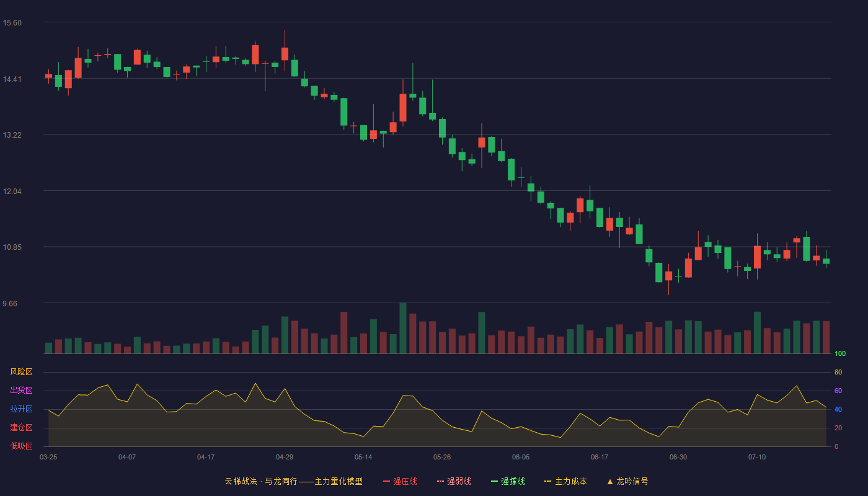
Task: Click the 05-14 date label
Action: point(363,457)
